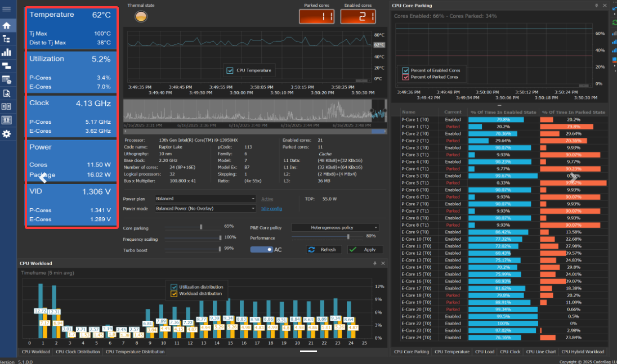Disable the Workload distribution checkbox
The height and width of the screenshot is (364, 617).
[x=174, y=293]
